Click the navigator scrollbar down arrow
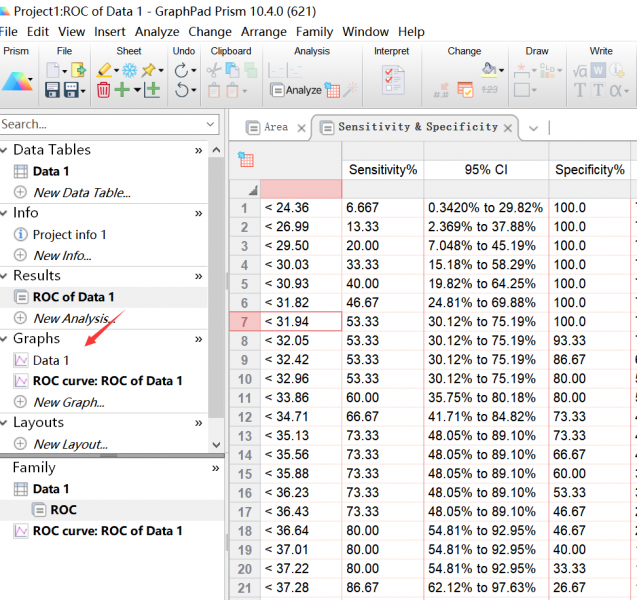This screenshot has height=600, width=637. (x=216, y=444)
